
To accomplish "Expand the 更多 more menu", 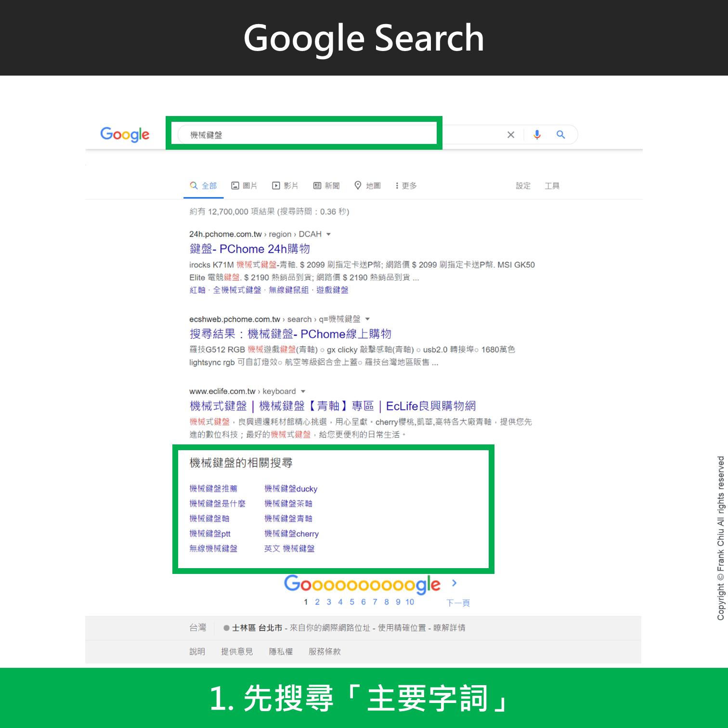I will coord(406,186).
